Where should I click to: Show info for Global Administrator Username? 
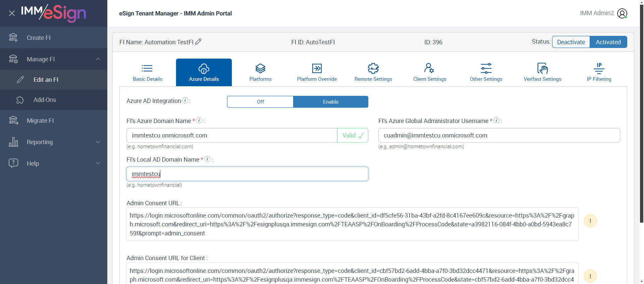click(x=497, y=120)
